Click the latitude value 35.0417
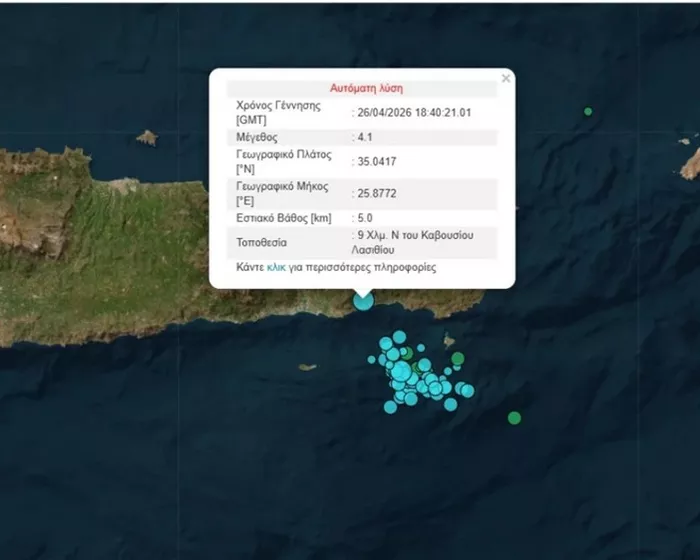The width and height of the screenshot is (700, 560). (377, 162)
